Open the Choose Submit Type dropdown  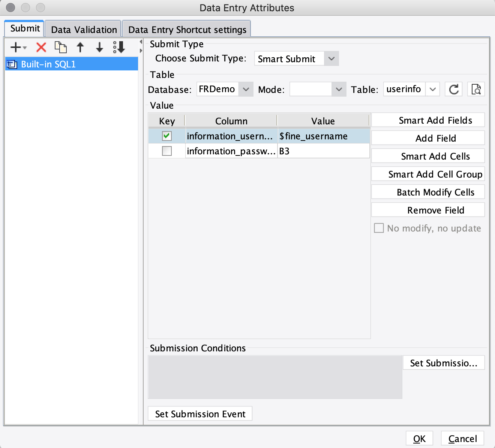[296, 58]
